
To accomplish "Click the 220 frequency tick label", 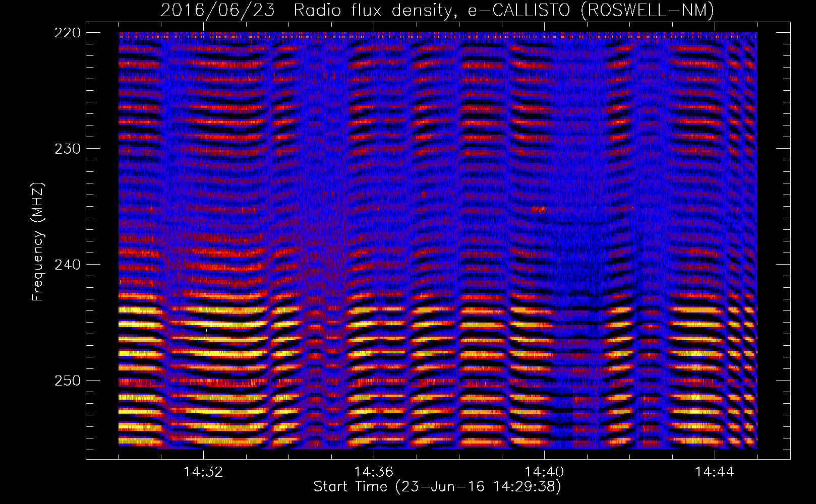I will coord(67,33).
